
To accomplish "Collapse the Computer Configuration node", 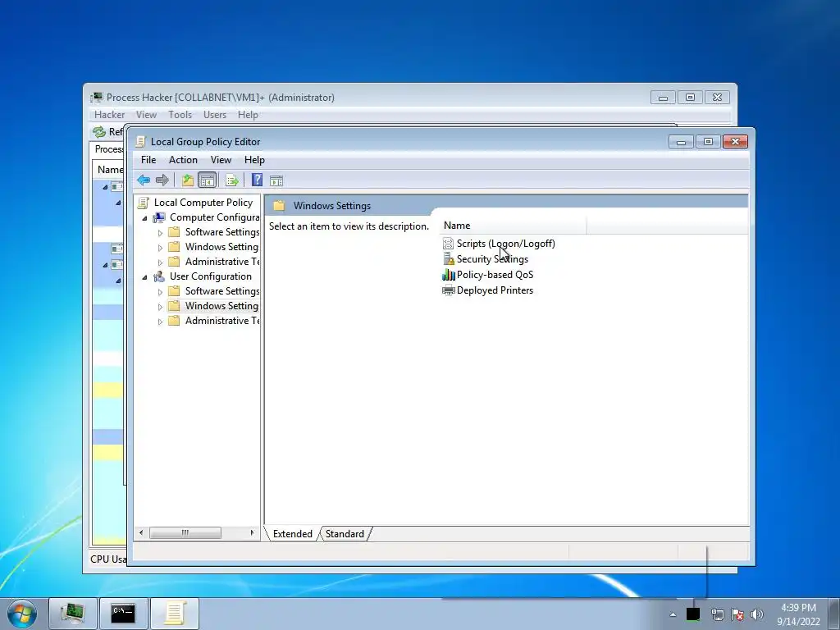I will point(144,218).
